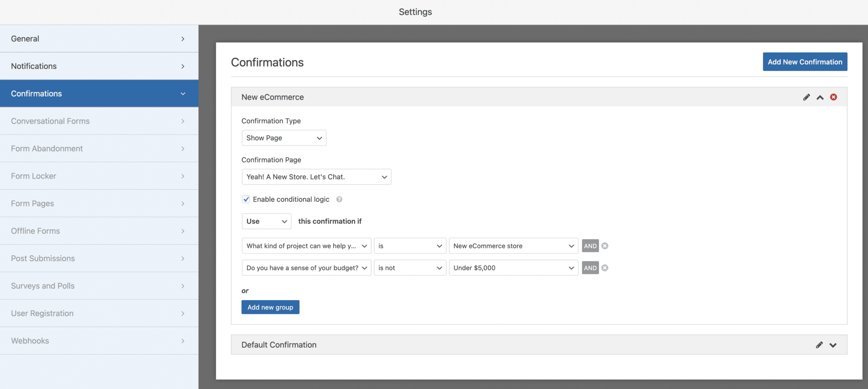This screenshot has height=389, width=868.
Task: Switch to the Notifications settings
Action: [99, 66]
